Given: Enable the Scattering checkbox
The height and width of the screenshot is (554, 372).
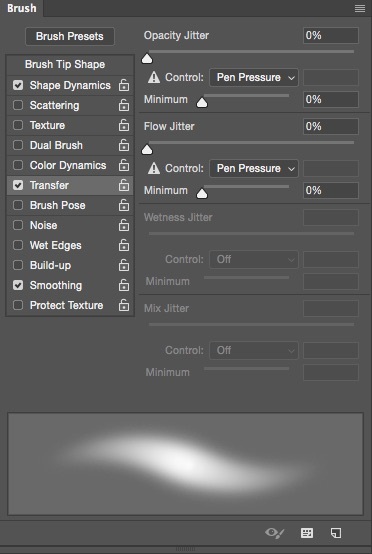Looking at the screenshot, I should [18, 105].
